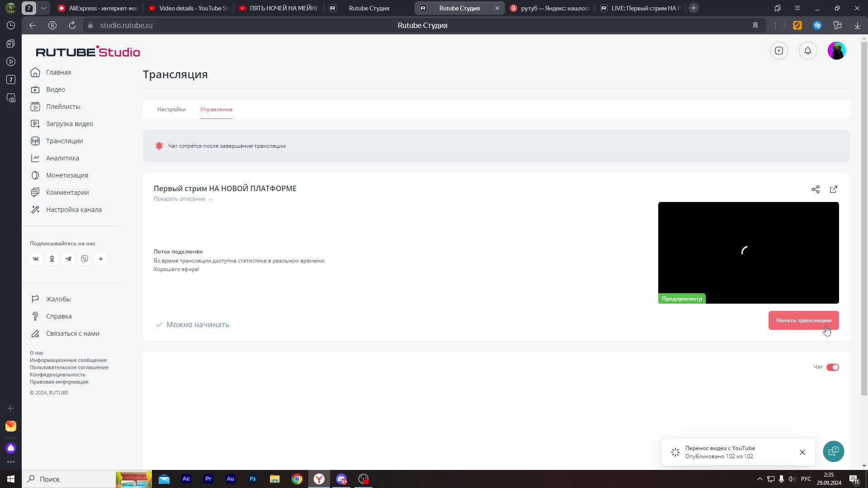Open the Telegram social link icon
This screenshot has height=488, width=868.
click(68, 259)
